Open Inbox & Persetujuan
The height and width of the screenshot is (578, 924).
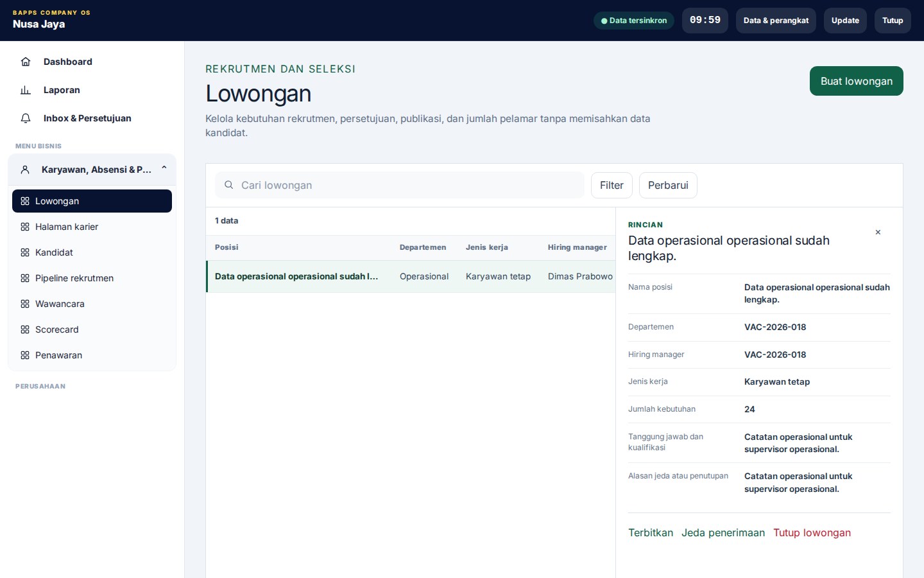(x=92, y=118)
